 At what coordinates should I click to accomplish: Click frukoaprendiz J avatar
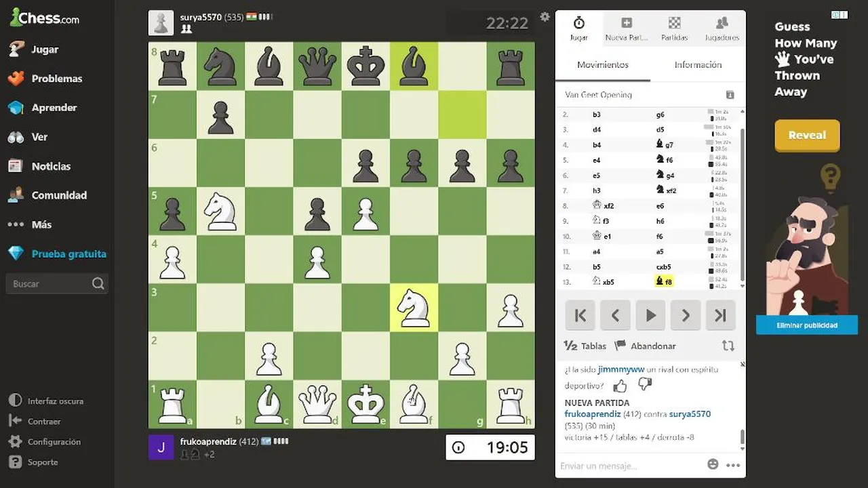(x=161, y=447)
